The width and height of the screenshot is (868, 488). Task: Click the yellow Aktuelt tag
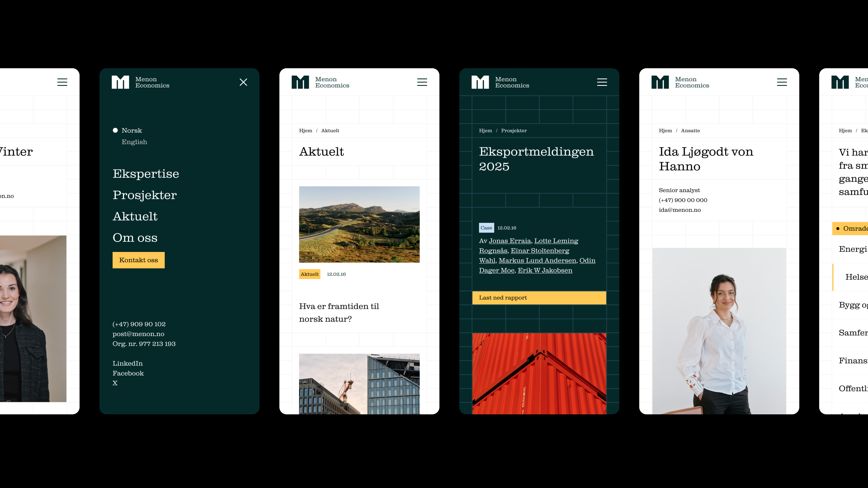click(x=309, y=274)
